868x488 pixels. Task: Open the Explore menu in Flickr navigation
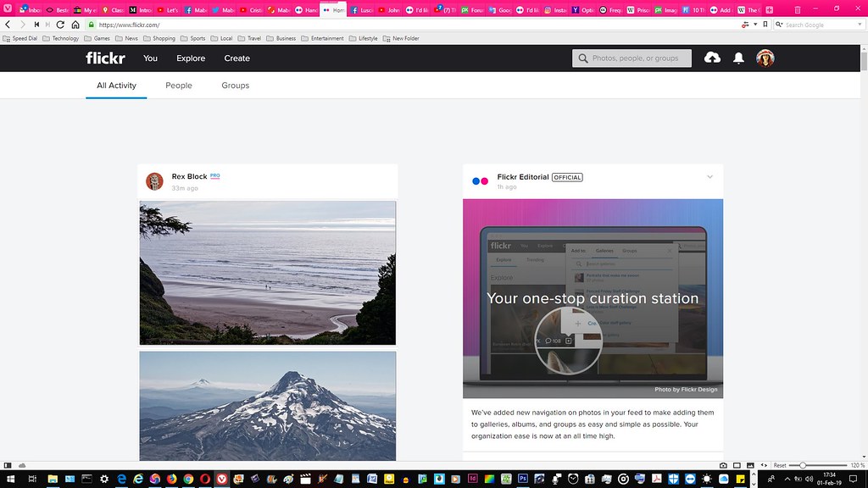point(191,58)
